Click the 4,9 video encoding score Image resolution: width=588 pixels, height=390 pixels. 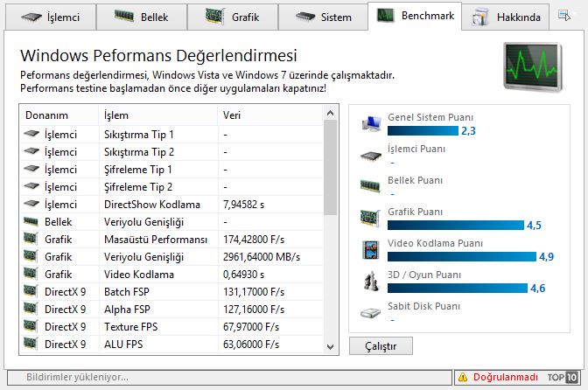click(546, 256)
